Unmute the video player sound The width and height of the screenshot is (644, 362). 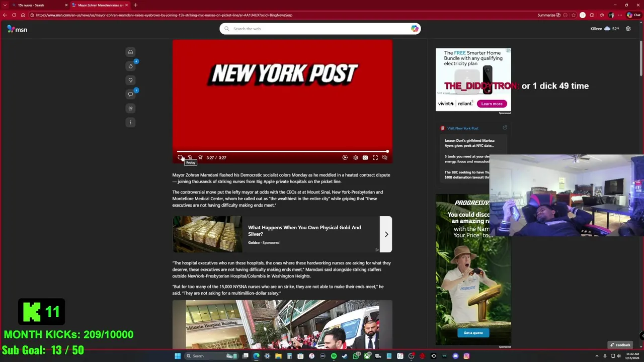pos(385,158)
